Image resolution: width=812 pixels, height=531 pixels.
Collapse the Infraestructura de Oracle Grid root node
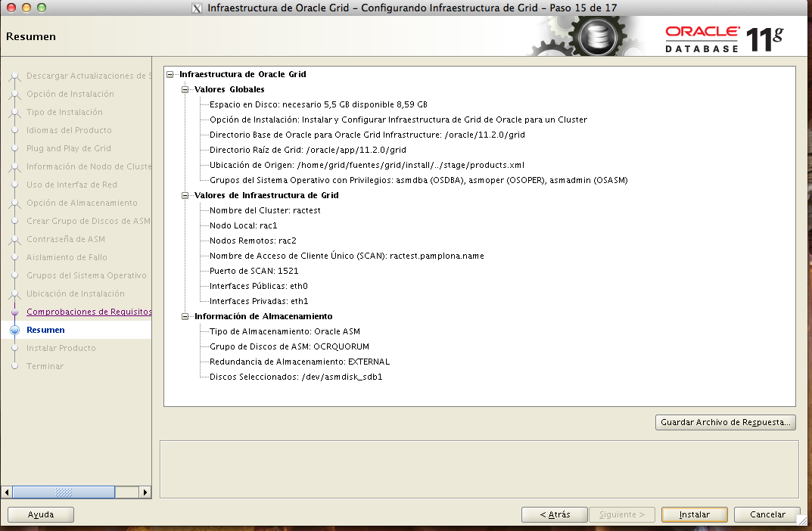(x=170, y=75)
